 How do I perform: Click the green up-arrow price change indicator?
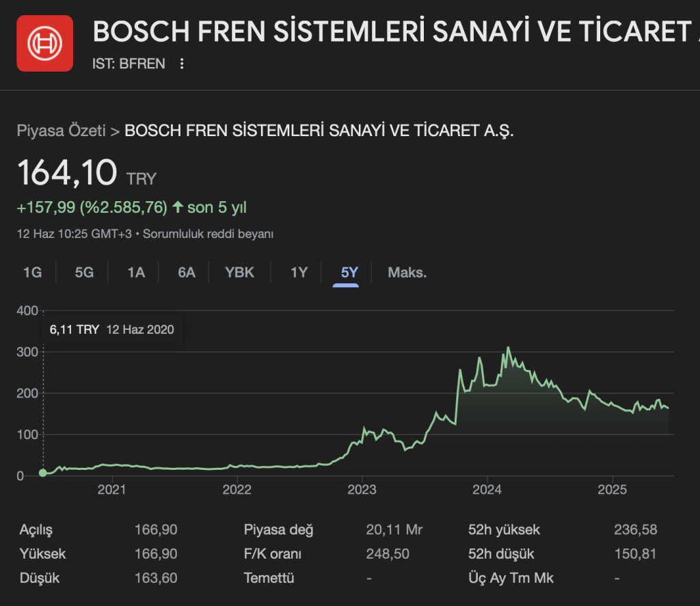pyautogui.click(x=178, y=207)
